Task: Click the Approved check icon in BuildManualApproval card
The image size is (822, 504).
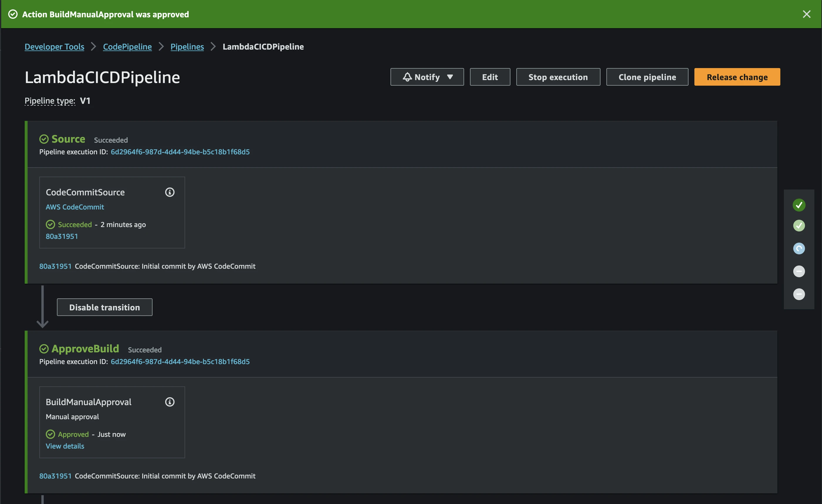Action: 50,434
